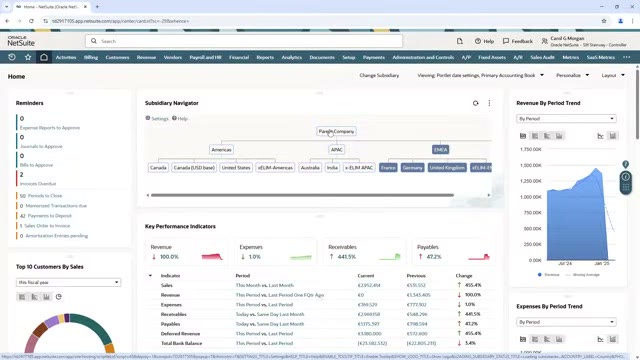The width and height of the screenshot is (640, 360).
Task: Open the Activities menu
Action: tap(66, 57)
